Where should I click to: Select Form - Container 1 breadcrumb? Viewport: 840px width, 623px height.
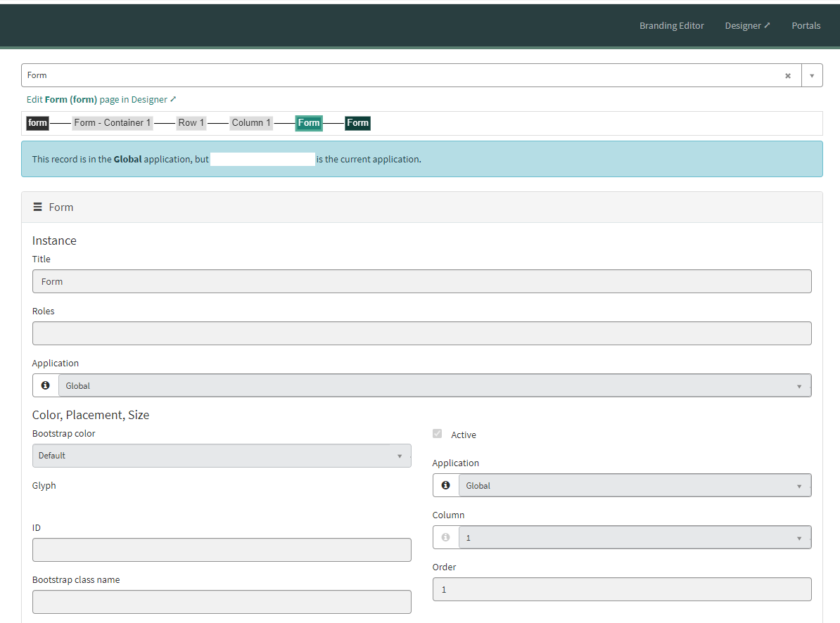tap(113, 123)
